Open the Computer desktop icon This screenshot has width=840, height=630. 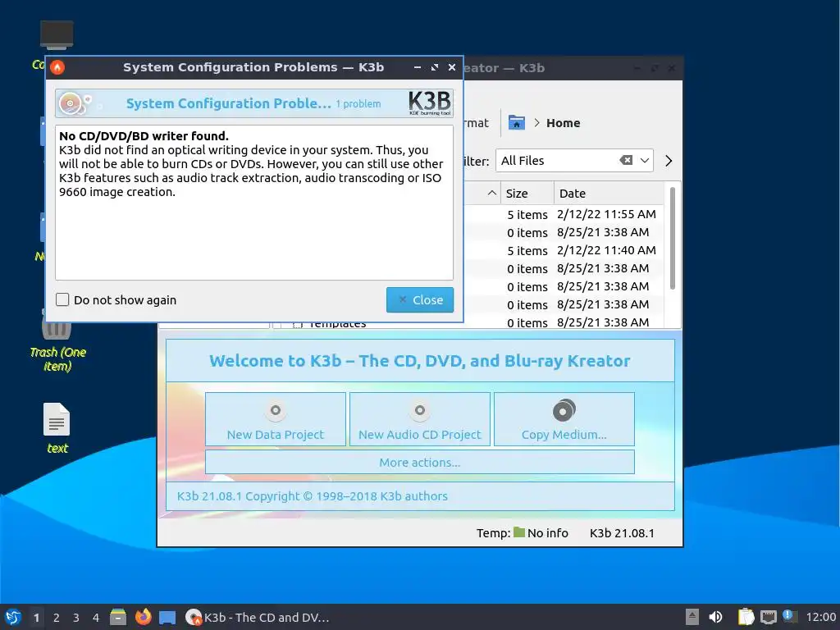pyautogui.click(x=57, y=35)
